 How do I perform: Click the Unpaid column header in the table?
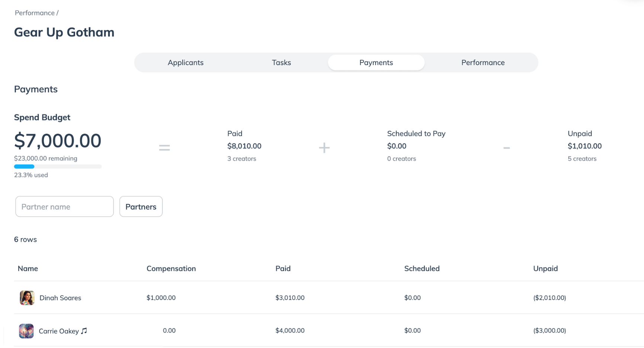(x=545, y=269)
